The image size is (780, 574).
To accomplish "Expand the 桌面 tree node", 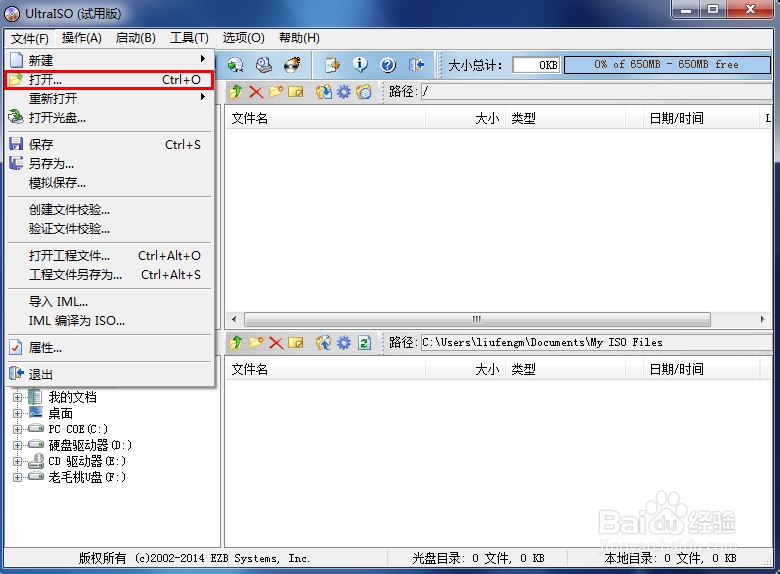I will pos(17,413).
